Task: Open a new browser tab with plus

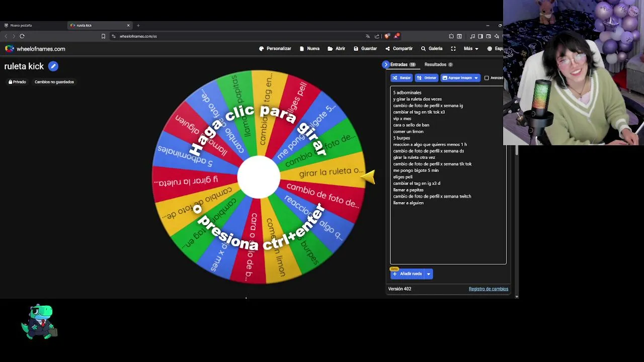Action: pos(138,25)
